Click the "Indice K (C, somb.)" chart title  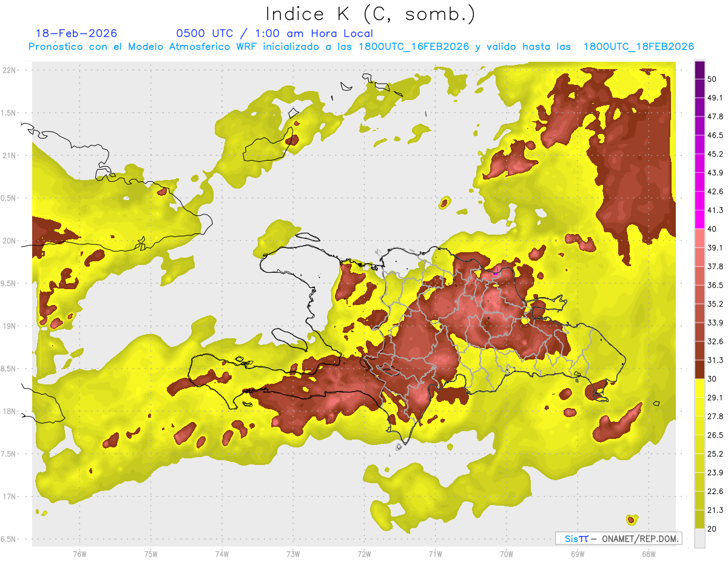(371, 15)
